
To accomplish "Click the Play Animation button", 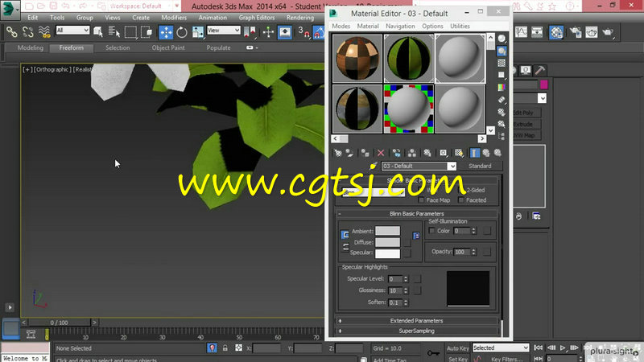I will [x=563, y=348].
